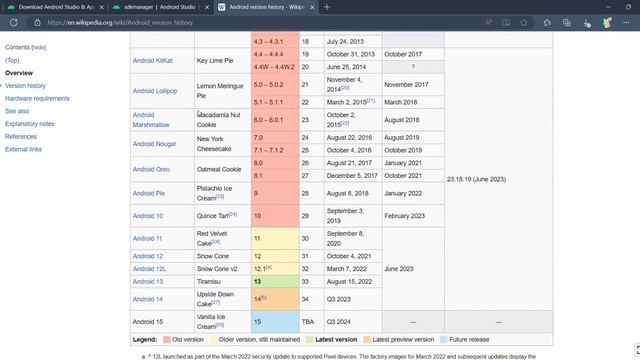Screen dimensions: 640x360
Task: Click Tiramisu codename cell
Action: [x=223, y=282]
